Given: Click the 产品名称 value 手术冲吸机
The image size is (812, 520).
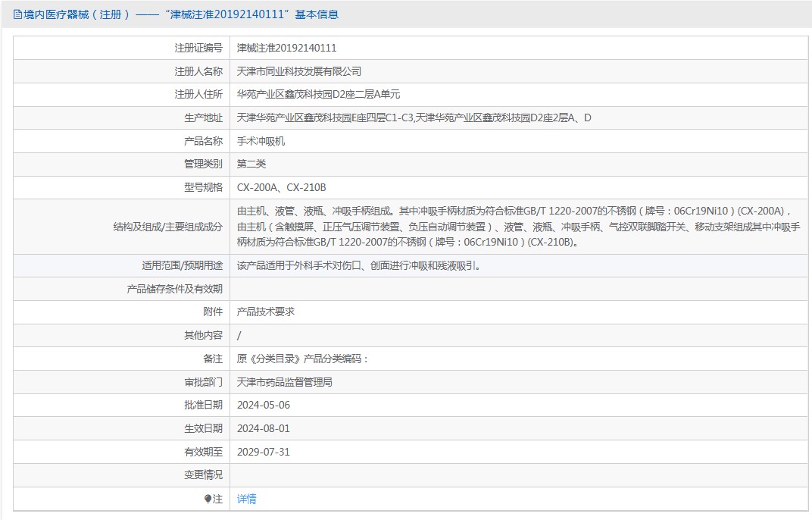Looking at the screenshot, I should 261,140.
